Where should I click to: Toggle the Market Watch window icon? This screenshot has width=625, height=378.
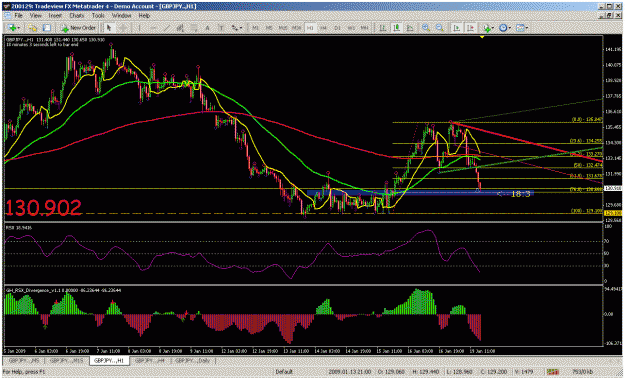(47, 28)
